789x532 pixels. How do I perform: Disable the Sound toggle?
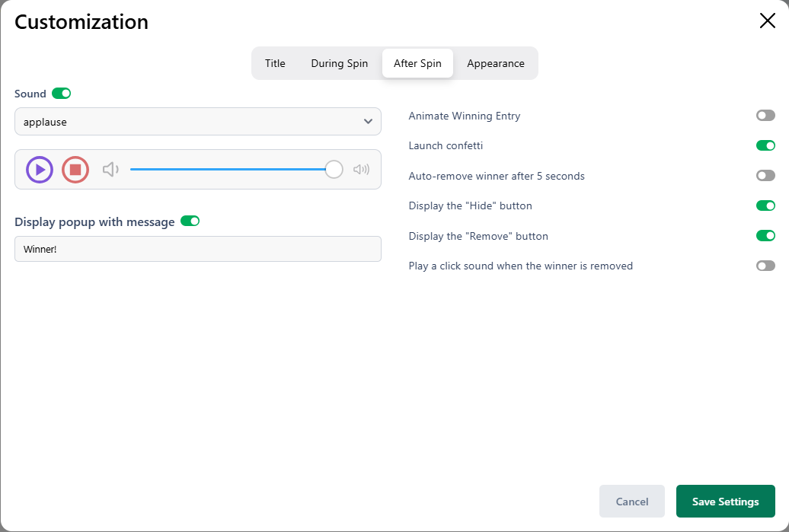point(61,94)
